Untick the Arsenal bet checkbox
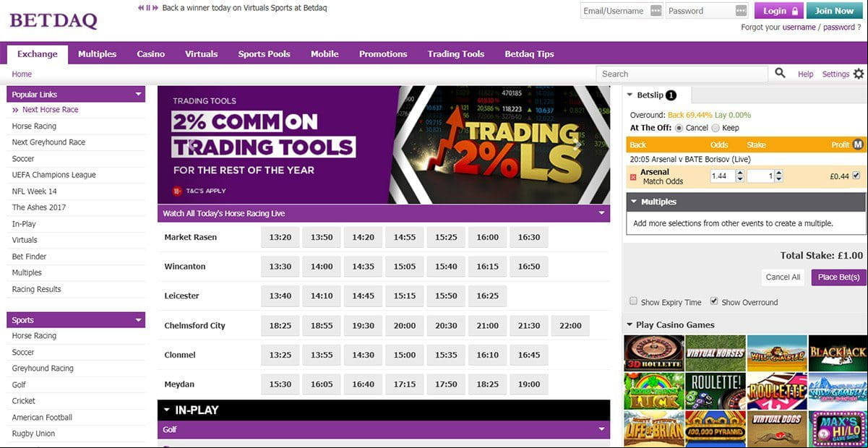 [x=857, y=176]
